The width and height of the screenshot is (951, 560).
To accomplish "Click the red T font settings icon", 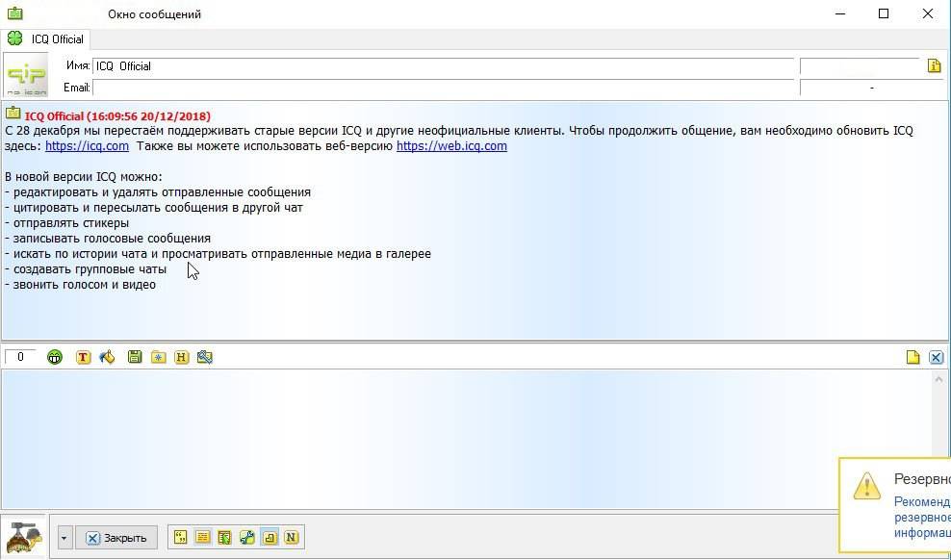I will point(83,358).
